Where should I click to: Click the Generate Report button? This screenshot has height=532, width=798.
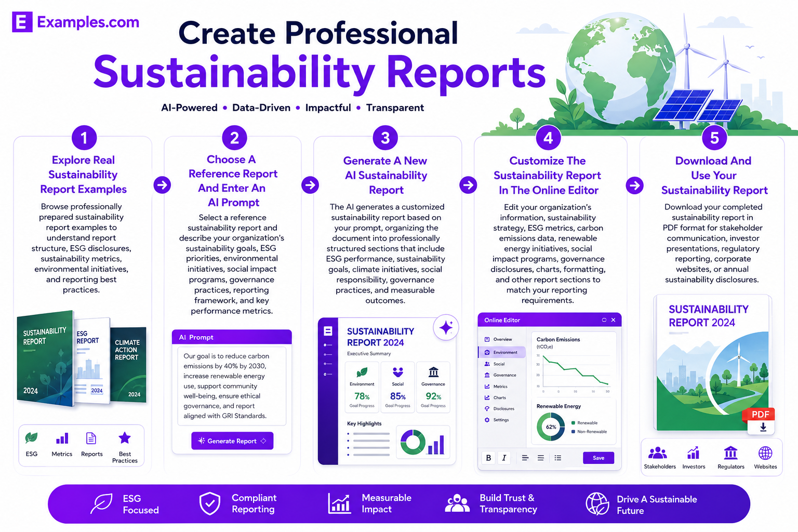232,441
